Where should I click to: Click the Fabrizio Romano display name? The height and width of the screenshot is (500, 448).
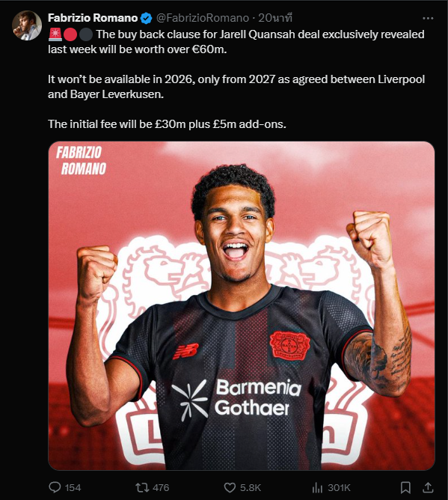pyautogui.click(x=93, y=18)
